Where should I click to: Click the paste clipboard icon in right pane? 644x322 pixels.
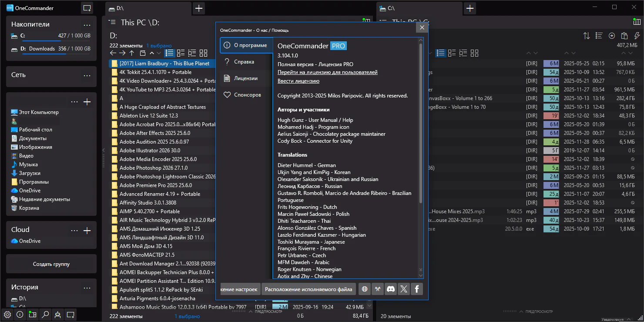point(624,36)
